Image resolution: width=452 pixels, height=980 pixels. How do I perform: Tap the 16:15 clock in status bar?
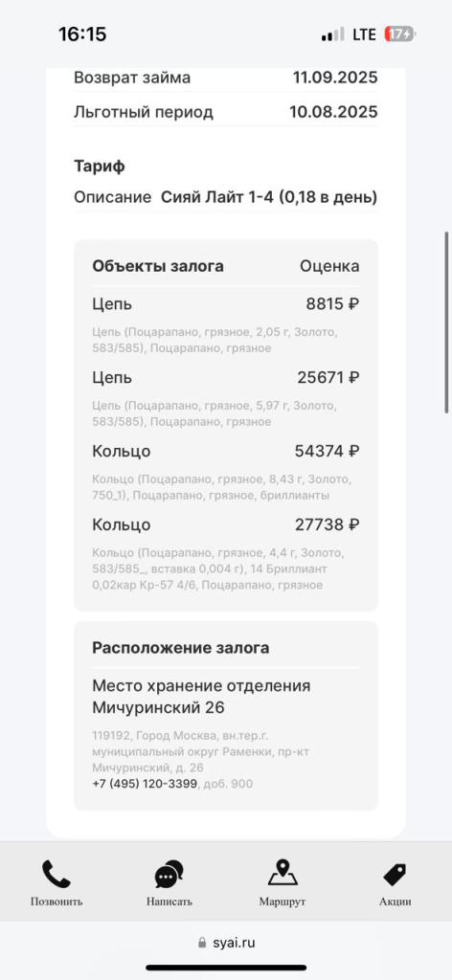point(82,33)
